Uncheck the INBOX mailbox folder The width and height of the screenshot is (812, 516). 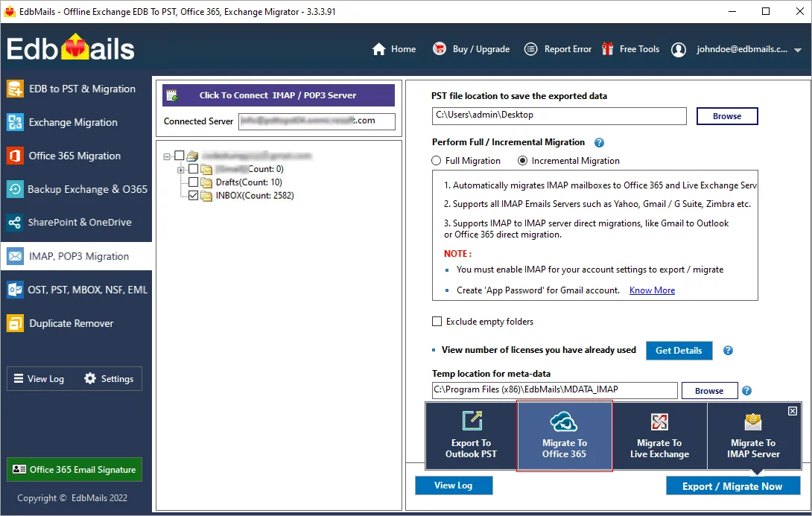pyautogui.click(x=194, y=195)
